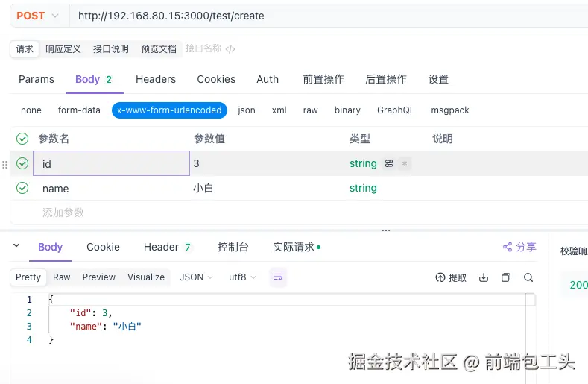Select the json body type
This screenshot has width=588, height=384.
tap(247, 110)
